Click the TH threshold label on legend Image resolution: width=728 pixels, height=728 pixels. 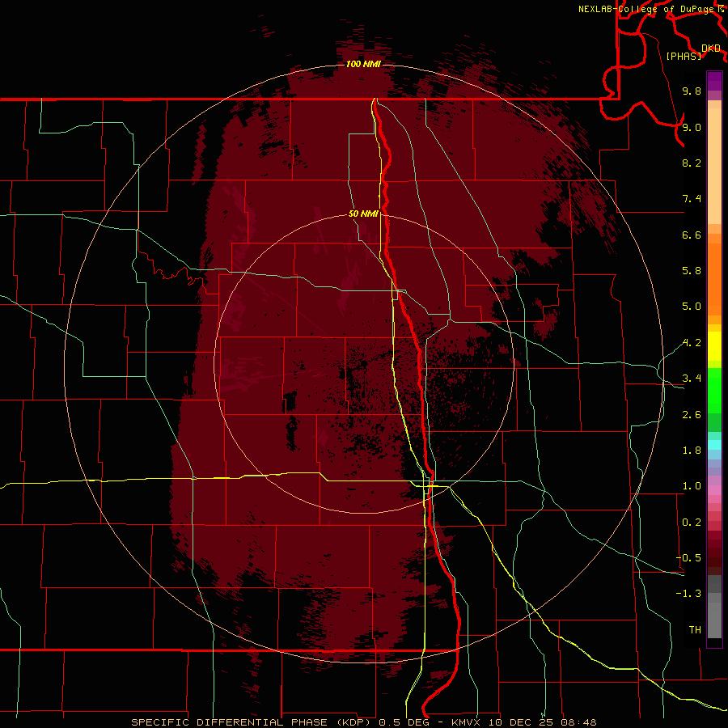695,630
